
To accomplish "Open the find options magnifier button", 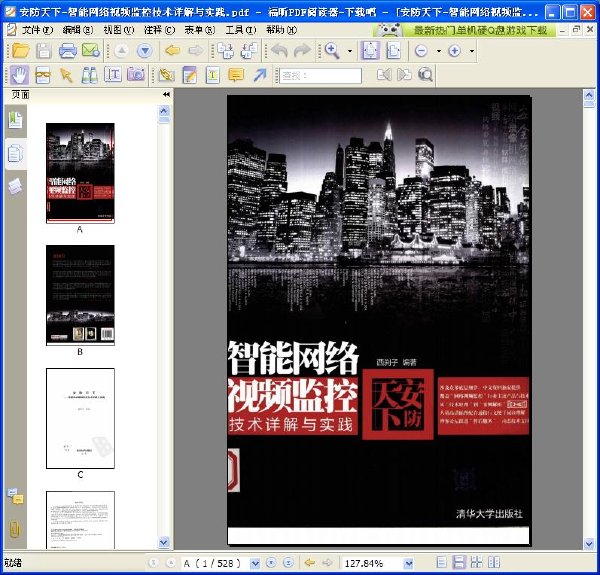I will pos(425,75).
